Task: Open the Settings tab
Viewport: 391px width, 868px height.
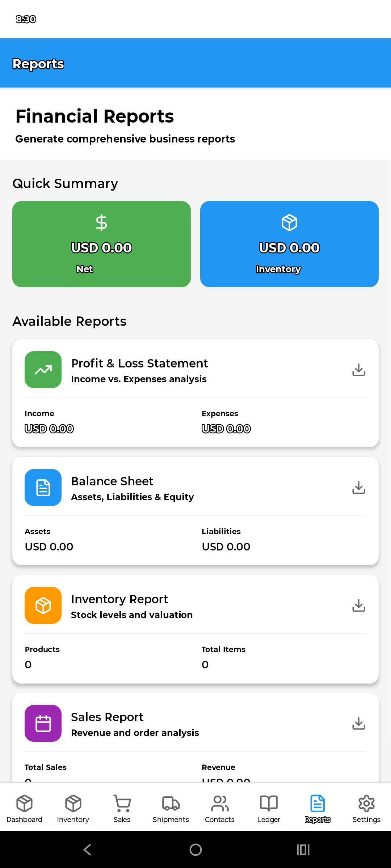Action: pos(366,809)
